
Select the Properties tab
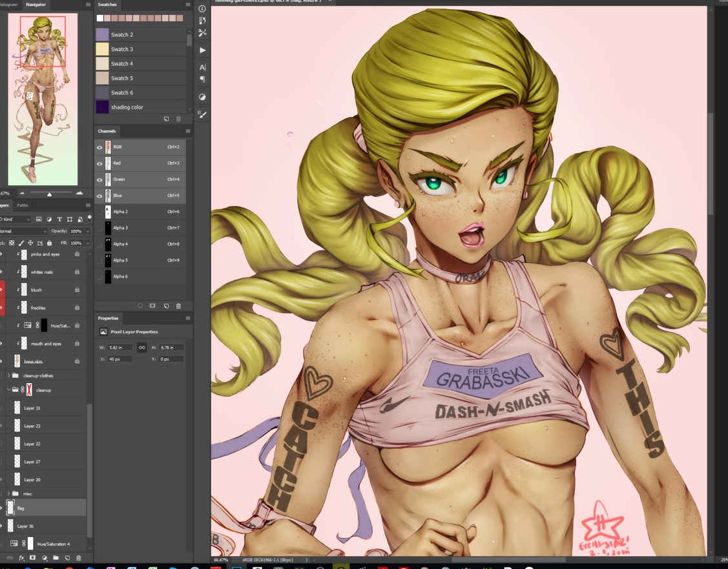[x=108, y=318]
